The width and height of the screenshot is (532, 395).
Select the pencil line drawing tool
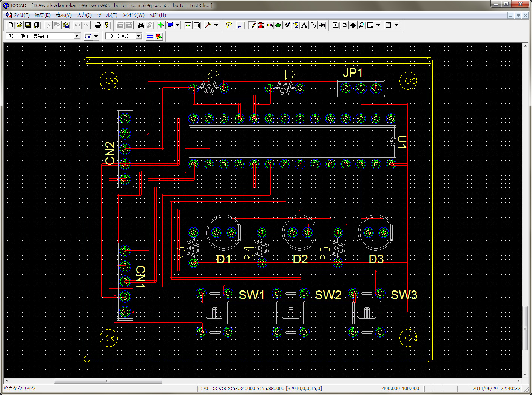(252, 25)
